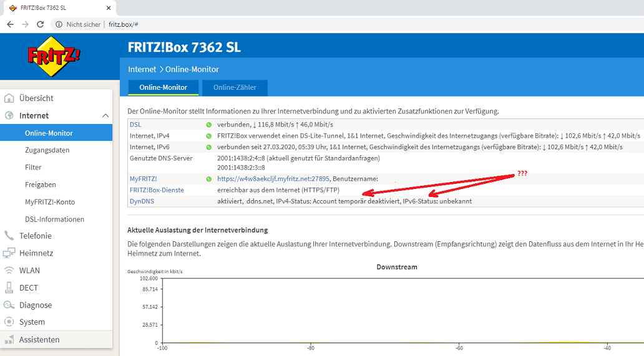Click the 'Account temporär deaktiviert' DynDNS status
Viewport: 644px width, 356px height.
(356, 201)
